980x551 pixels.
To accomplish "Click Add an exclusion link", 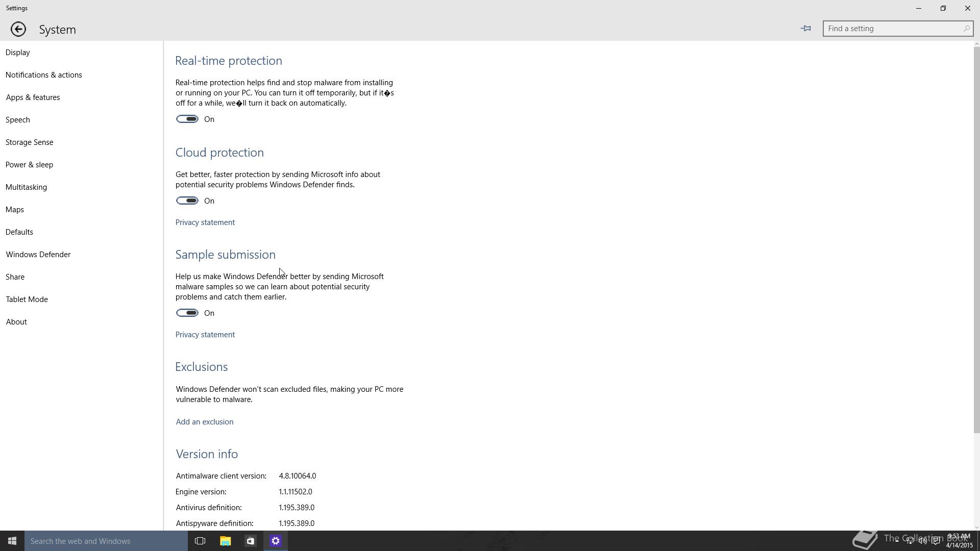I will 205,422.
